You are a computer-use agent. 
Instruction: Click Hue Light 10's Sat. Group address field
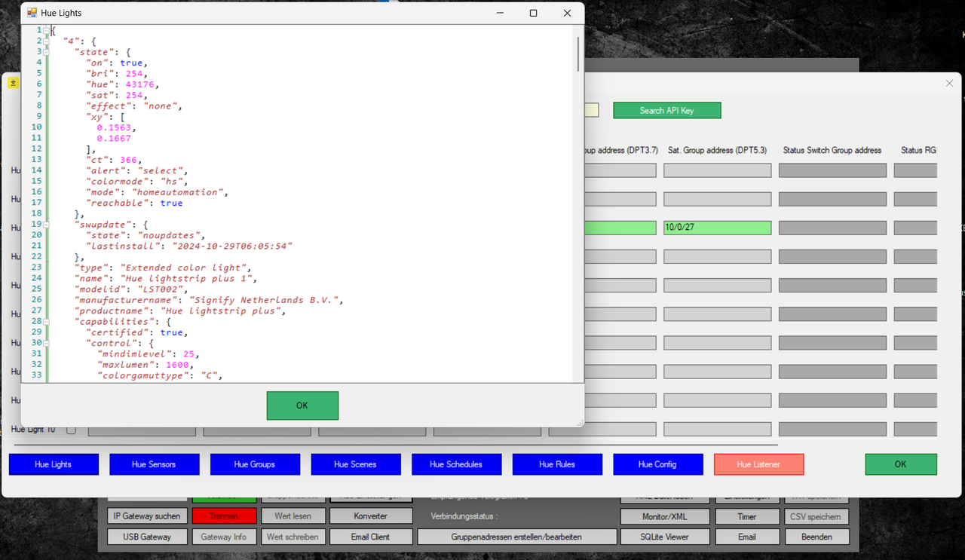tap(718, 430)
